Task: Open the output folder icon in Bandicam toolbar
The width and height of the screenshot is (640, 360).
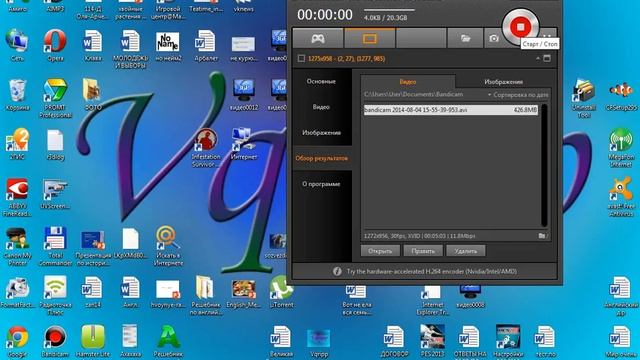Action: (x=465, y=38)
